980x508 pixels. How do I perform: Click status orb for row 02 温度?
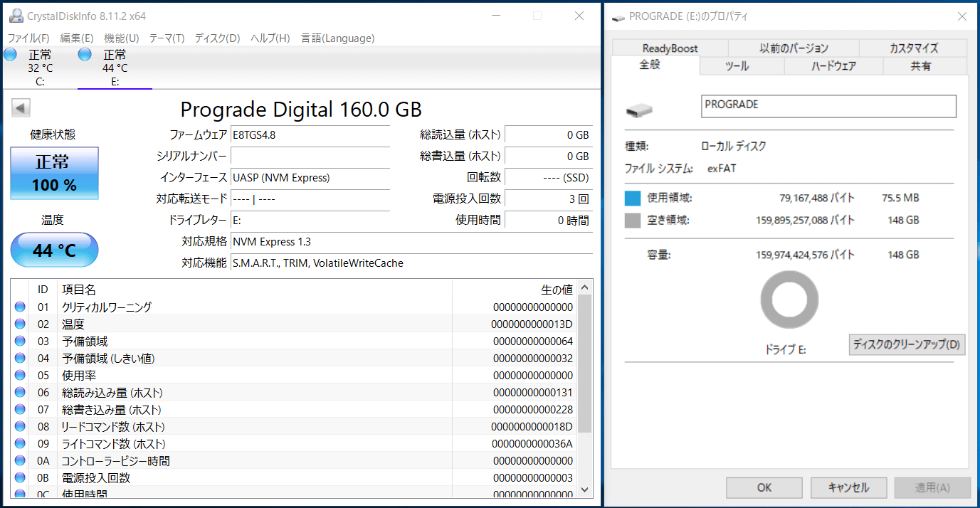pos(20,324)
